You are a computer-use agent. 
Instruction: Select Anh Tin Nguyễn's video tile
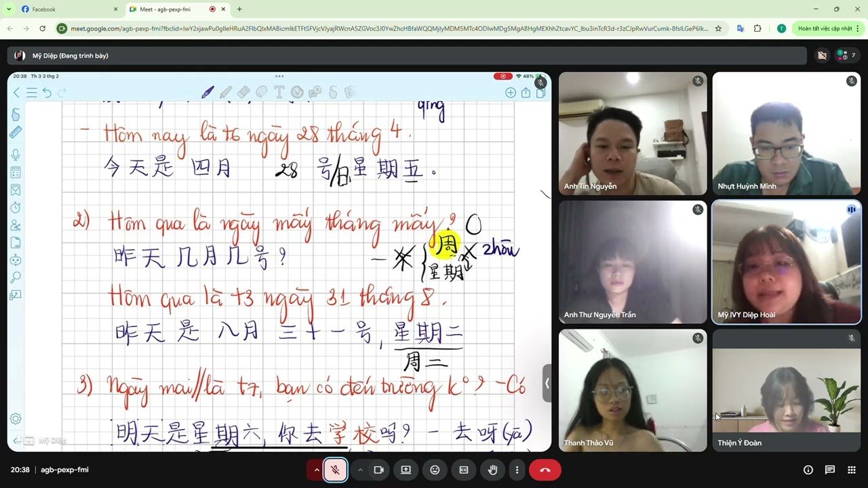[x=633, y=134]
